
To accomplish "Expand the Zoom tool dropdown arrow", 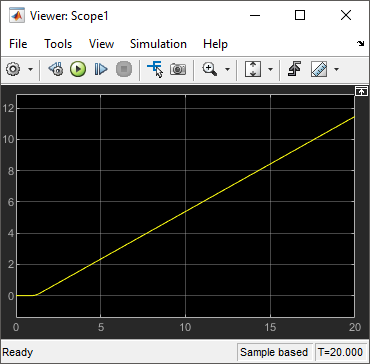I will click(228, 69).
